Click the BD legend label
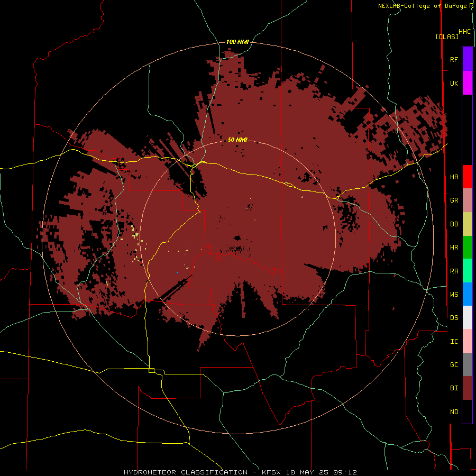 click(x=454, y=224)
